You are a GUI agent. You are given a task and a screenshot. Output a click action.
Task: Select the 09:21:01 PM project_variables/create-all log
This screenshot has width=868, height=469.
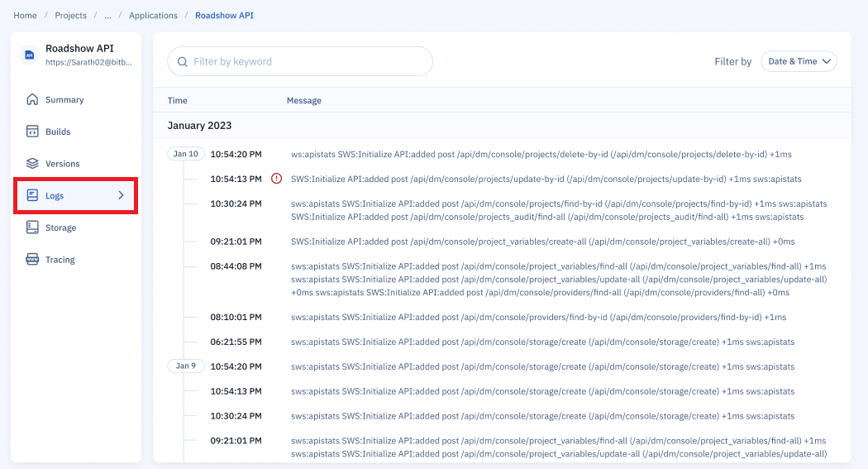543,242
